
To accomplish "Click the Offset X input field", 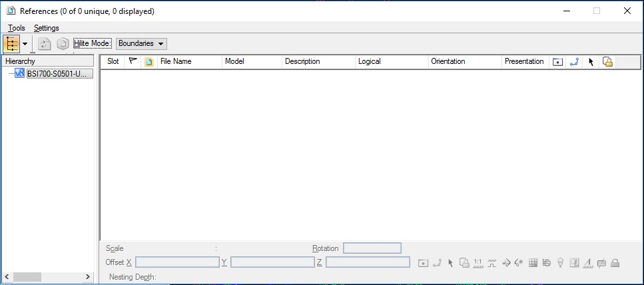I will click(x=177, y=262).
